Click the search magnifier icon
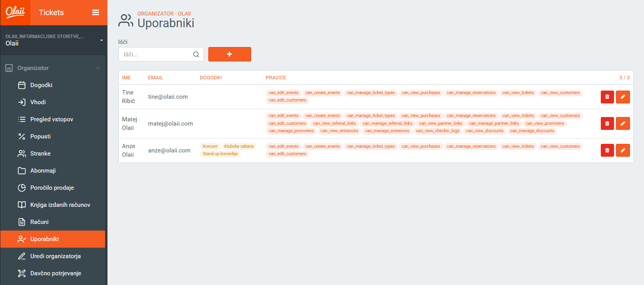The width and height of the screenshot is (644, 285). 196,54
